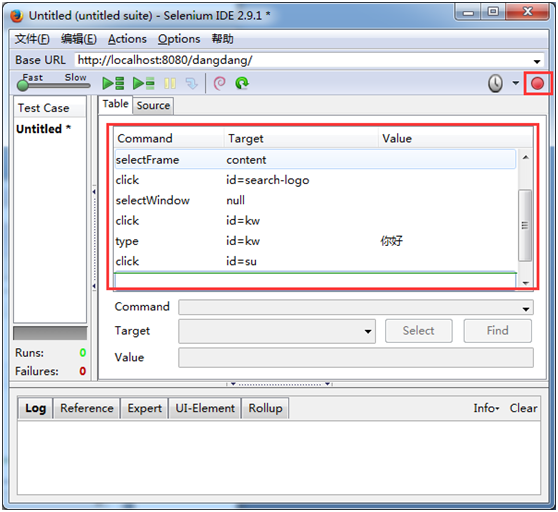
Task: Adjust the Fast/Slow speed slider handle
Action: (x=23, y=85)
